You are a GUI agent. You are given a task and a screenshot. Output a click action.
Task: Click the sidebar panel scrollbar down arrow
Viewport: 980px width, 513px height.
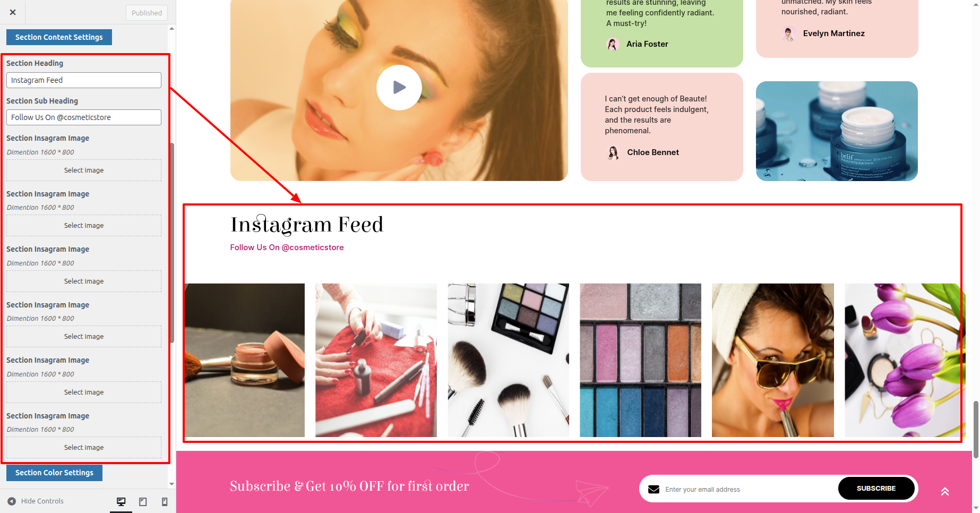tap(171, 484)
